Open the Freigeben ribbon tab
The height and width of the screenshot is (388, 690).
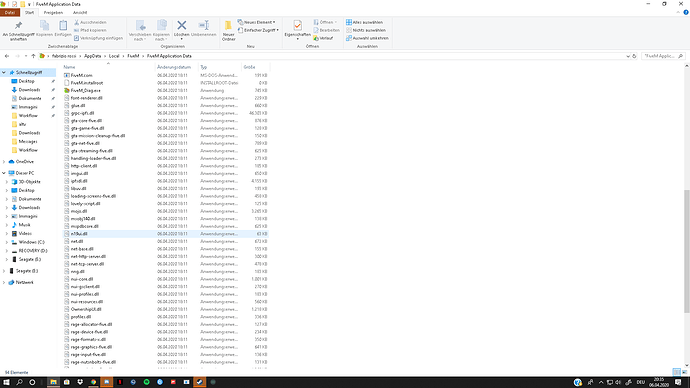click(53, 12)
